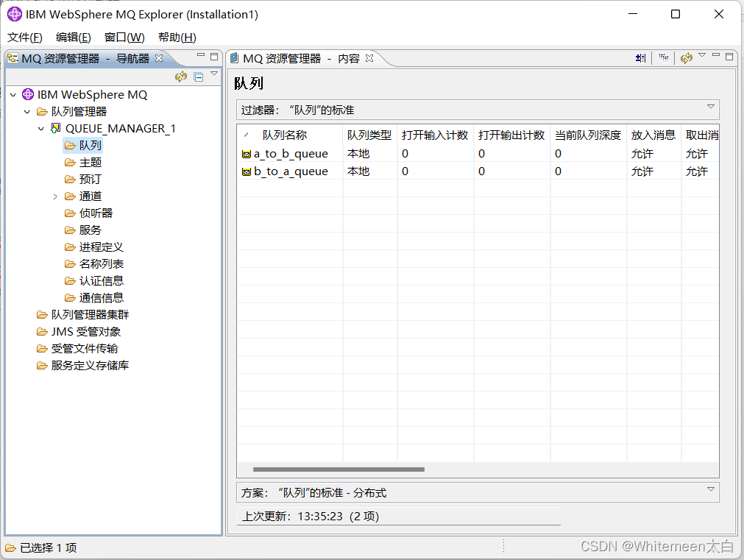Select the a_to_b_queue name cell
The height and width of the screenshot is (560, 744).
[x=291, y=154]
